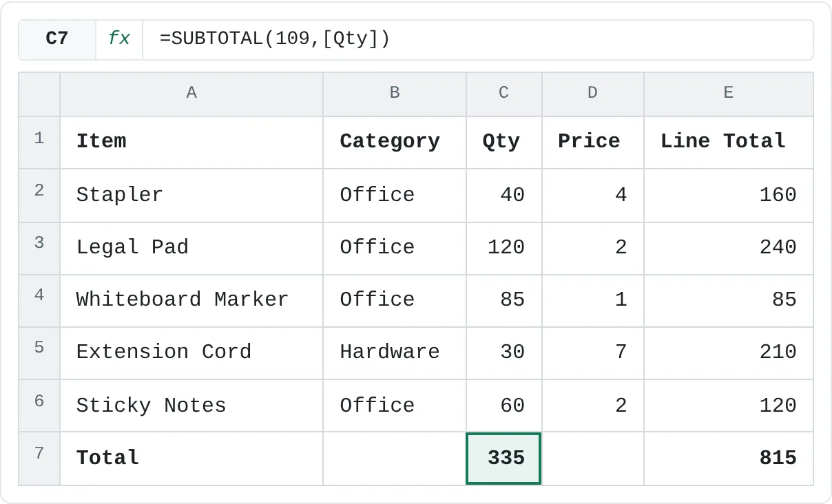Select row 6 header

(39, 406)
